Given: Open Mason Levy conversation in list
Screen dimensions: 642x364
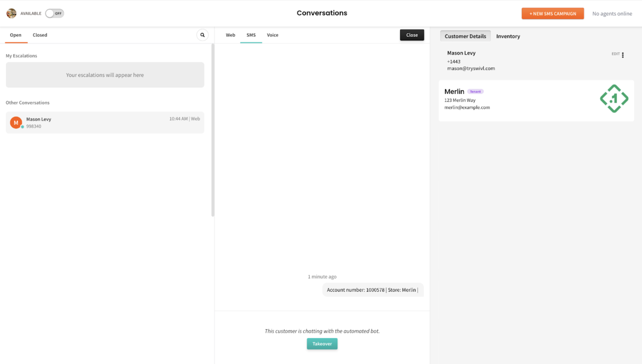Looking at the screenshot, I should click(105, 122).
